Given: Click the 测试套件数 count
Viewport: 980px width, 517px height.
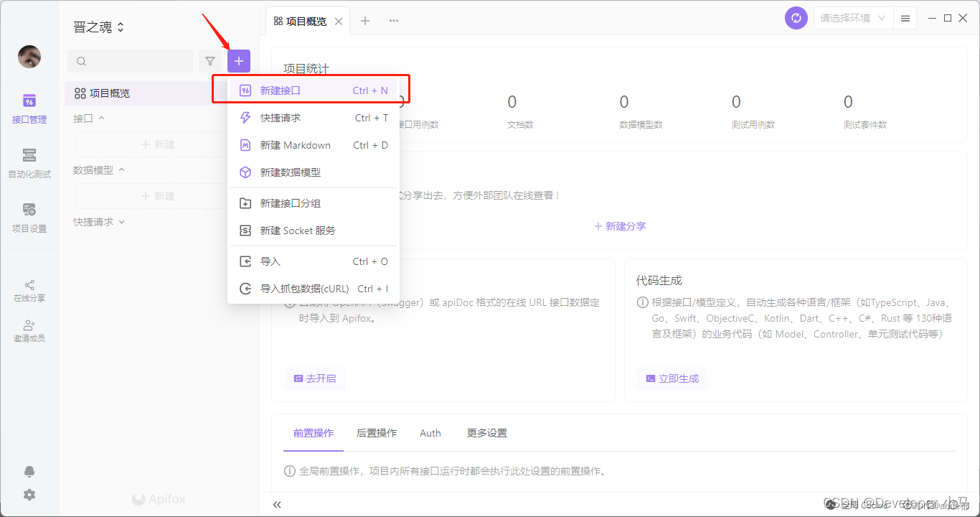Looking at the screenshot, I should tap(848, 102).
